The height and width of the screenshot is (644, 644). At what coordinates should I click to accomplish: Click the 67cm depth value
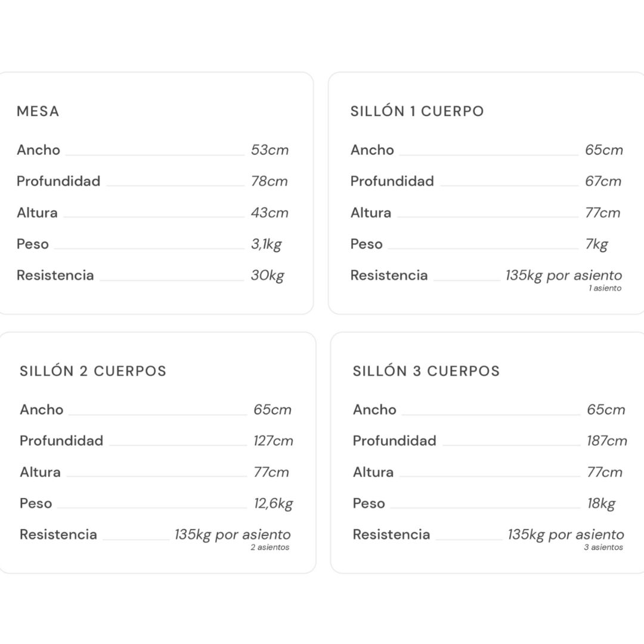pos(603,181)
